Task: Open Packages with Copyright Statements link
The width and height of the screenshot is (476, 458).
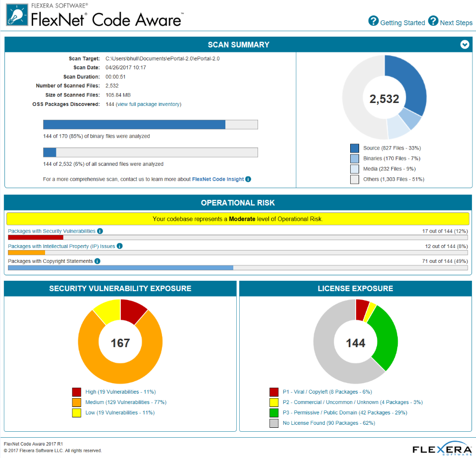Action: click(50, 261)
